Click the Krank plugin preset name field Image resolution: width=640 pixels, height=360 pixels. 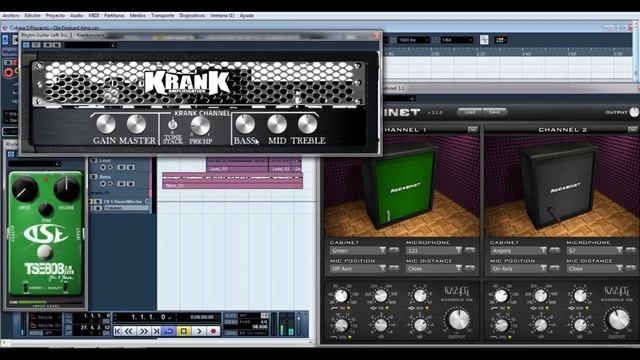tap(91, 45)
